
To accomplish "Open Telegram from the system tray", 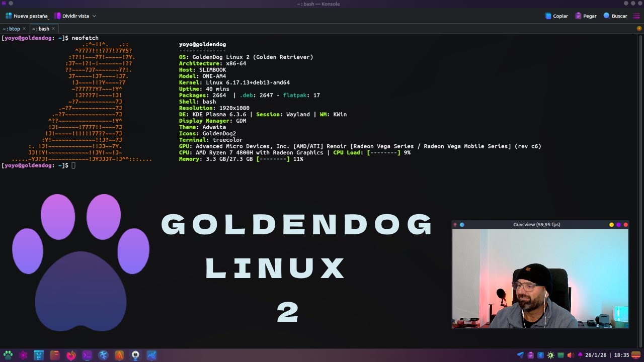I will click(520, 355).
